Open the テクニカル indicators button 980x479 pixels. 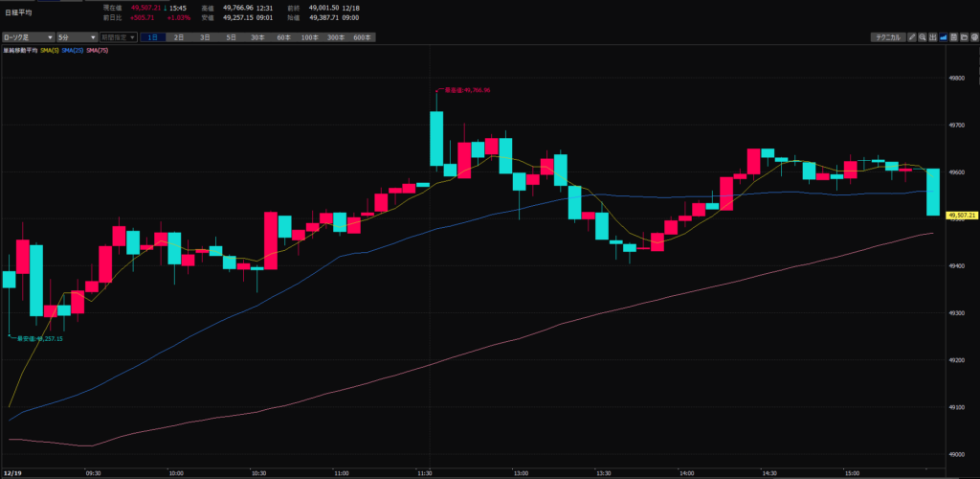pos(888,37)
